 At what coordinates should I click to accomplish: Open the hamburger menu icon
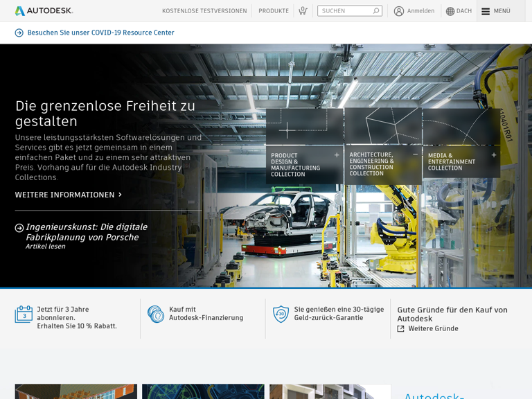(486, 11)
